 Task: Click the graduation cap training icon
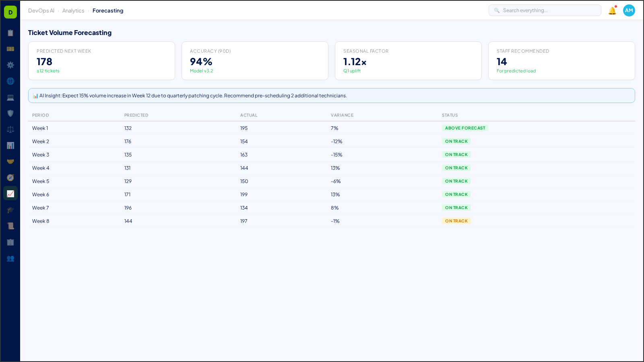pos(10,210)
